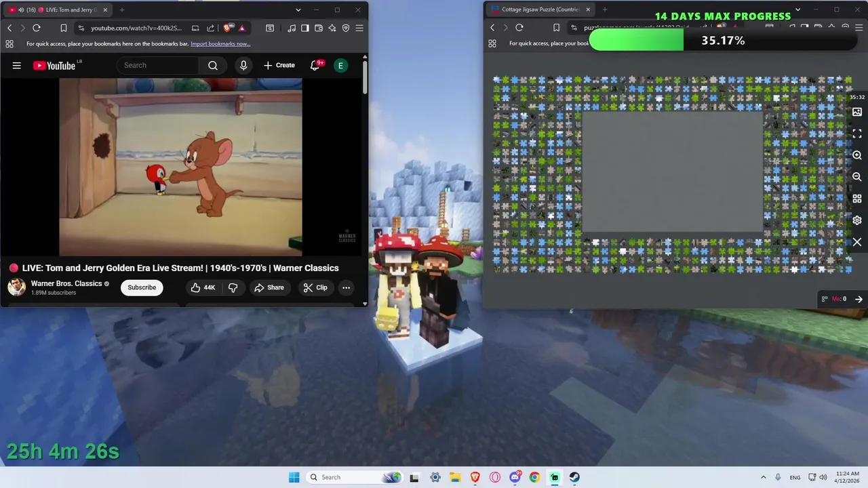
Task: Reload the puzzle page
Action: click(x=519, y=28)
